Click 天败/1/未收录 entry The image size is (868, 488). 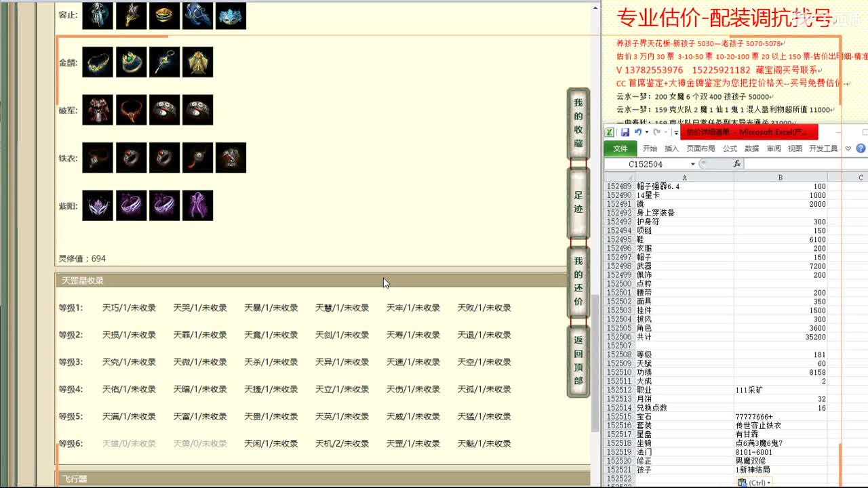tap(484, 308)
